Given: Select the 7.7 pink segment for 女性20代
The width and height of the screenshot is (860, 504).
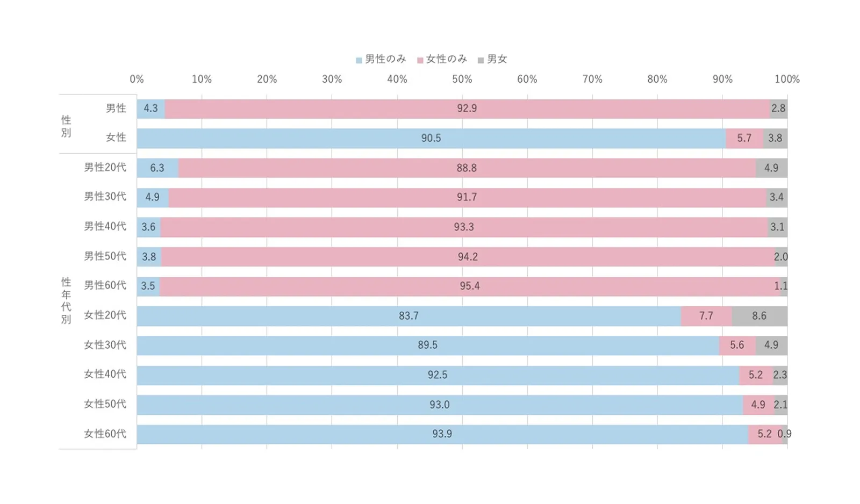Looking at the screenshot, I should [706, 316].
